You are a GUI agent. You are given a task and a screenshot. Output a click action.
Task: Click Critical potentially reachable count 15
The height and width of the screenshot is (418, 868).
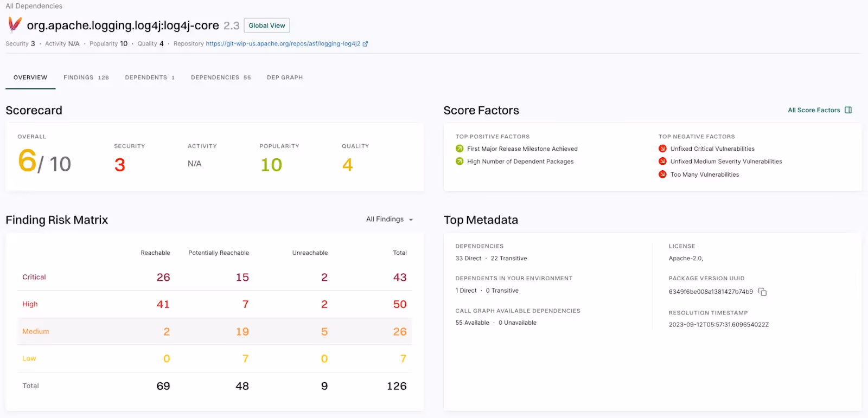click(242, 277)
